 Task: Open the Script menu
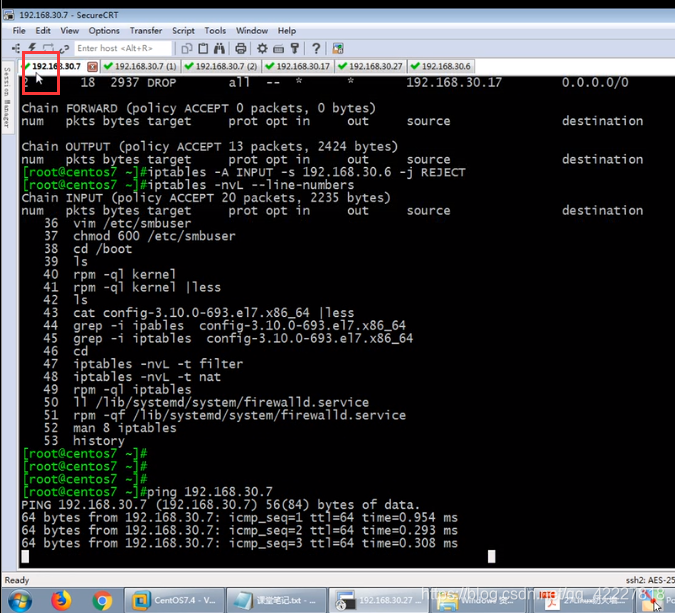[183, 31]
